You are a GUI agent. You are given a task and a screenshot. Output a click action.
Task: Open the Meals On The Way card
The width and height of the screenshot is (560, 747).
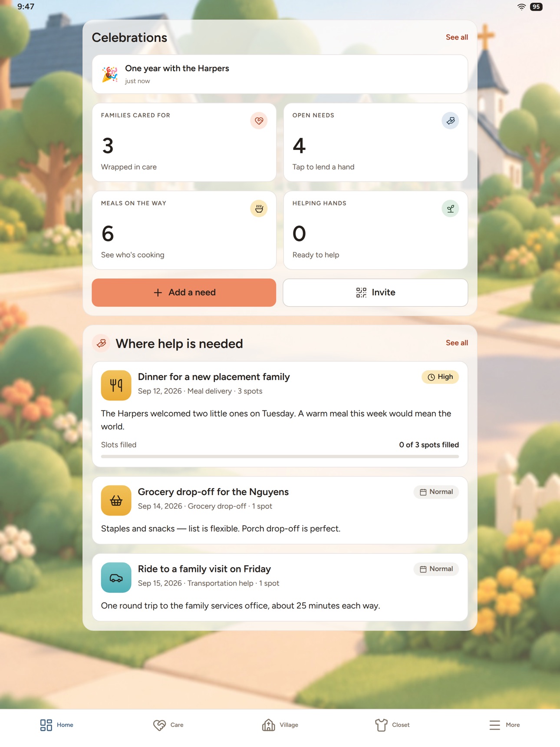point(184,230)
